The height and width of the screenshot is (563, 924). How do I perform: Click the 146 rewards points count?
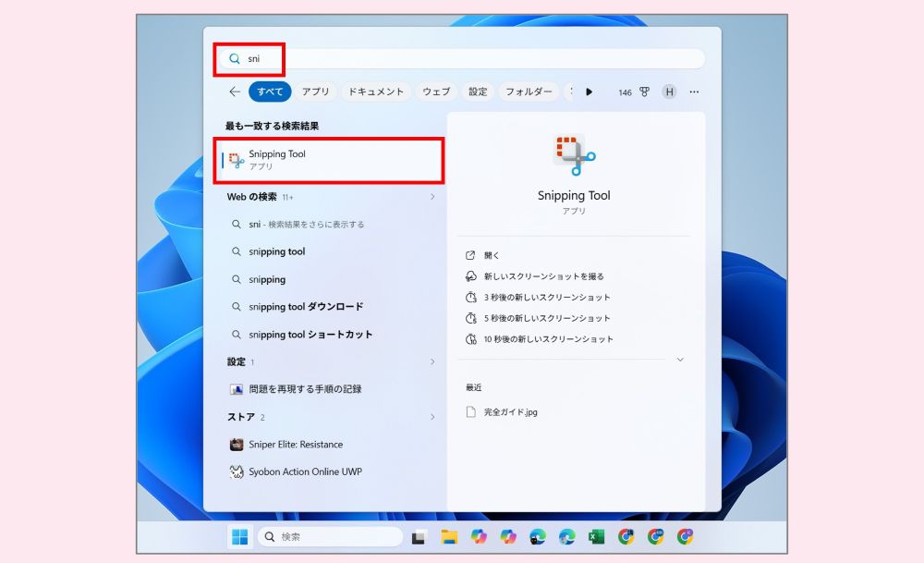[x=625, y=92]
